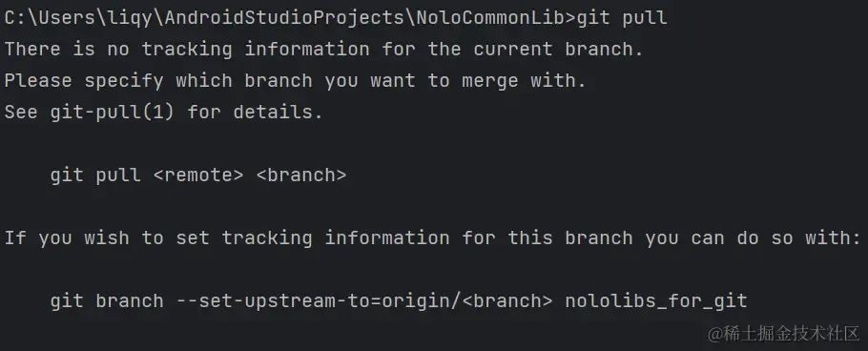Image resolution: width=868 pixels, height=351 pixels.
Task: Click the 'If you wish to set' line start
Action: point(107,238)
